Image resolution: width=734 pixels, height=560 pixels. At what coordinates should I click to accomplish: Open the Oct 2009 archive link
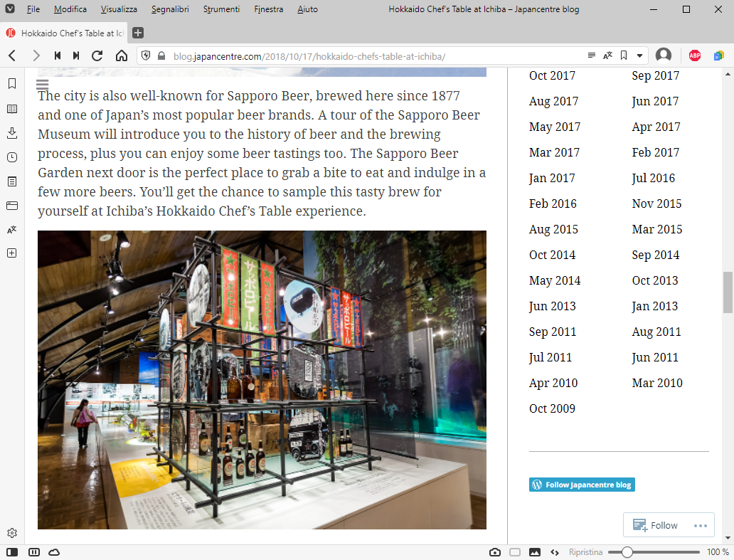click(553, 408)
